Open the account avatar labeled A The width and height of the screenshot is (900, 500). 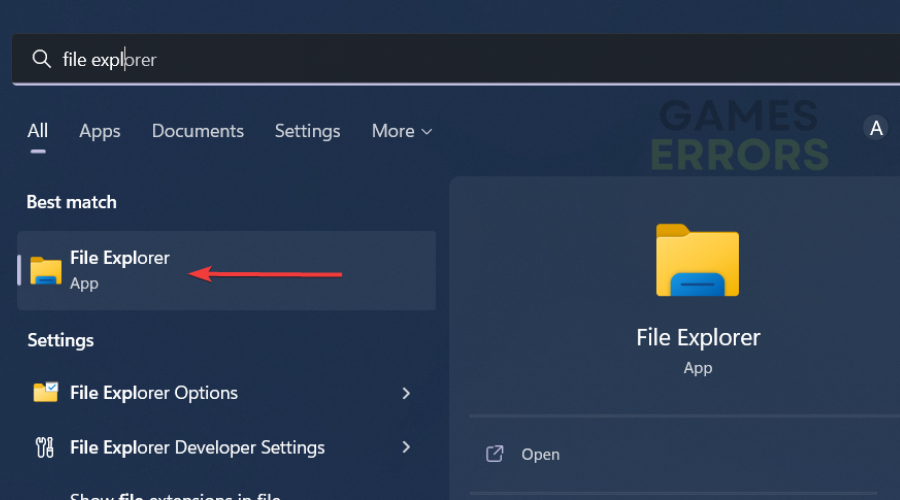[x=876, y=128]
